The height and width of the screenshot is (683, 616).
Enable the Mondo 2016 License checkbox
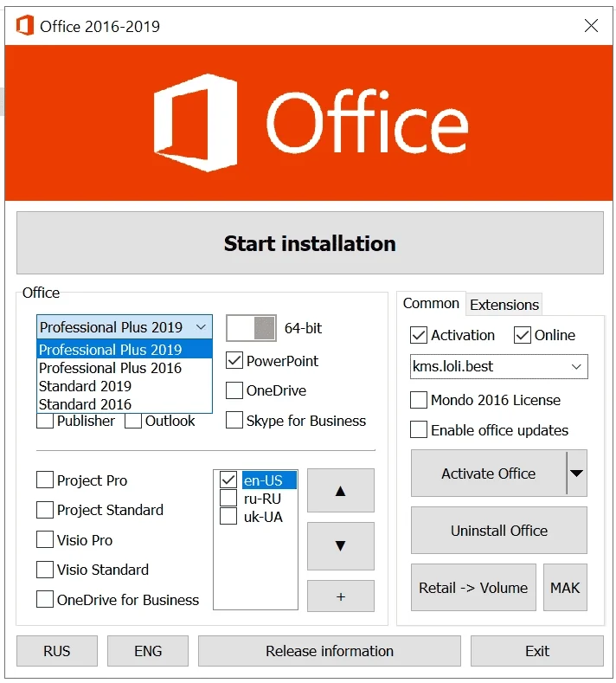(x=419, y=399)
